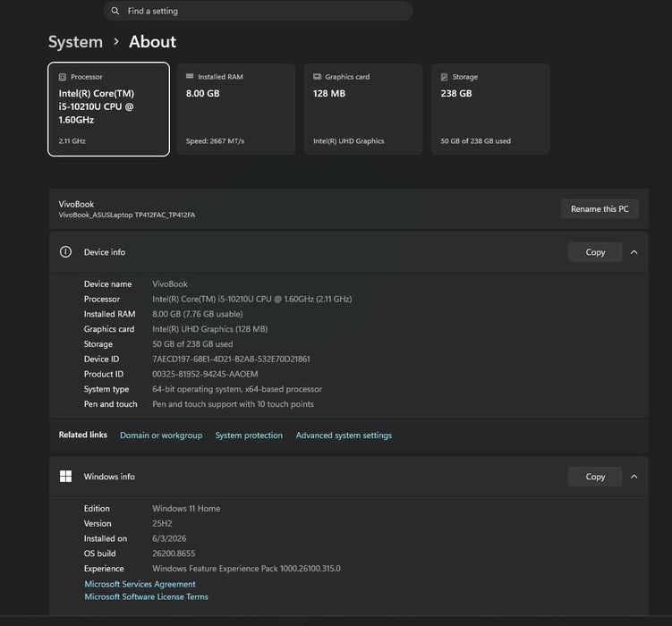Click the Device info circle icon
The image size is (672, 626).
[65, 252]
